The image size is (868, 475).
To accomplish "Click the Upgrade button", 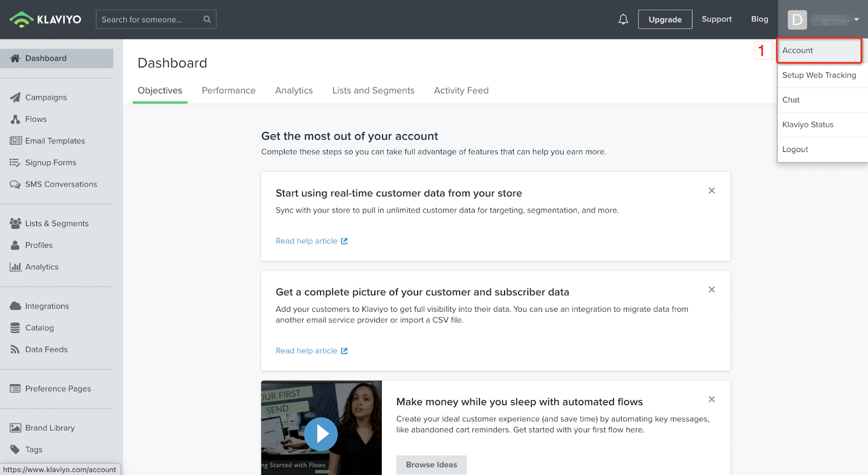I will tap(665, 20).
